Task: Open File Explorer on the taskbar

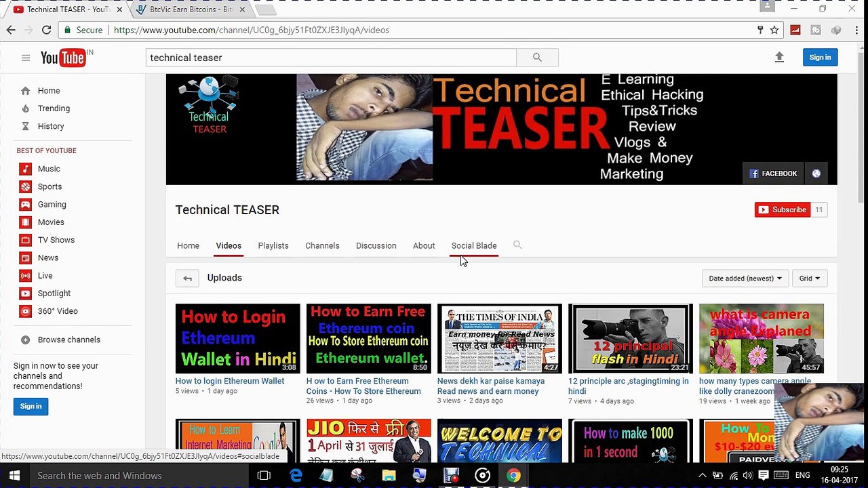Action: (389, 476)
